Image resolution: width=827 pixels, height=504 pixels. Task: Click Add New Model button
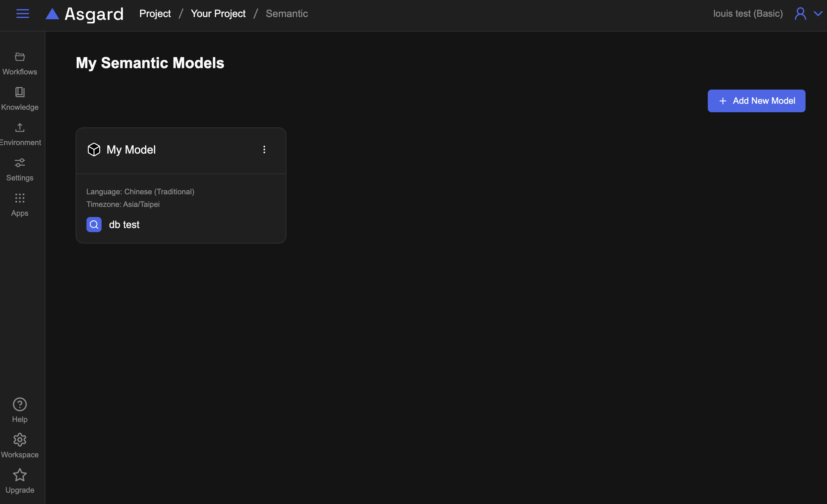click(x=756, y=101)
